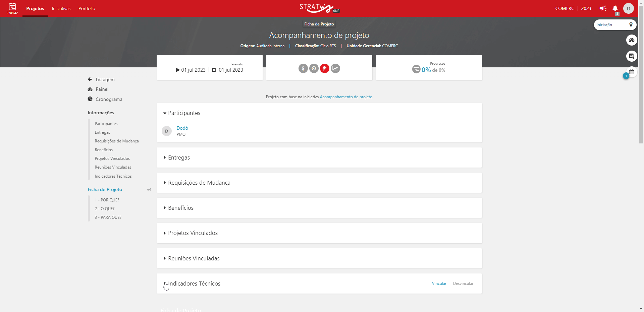This screenshot has height=312, width=644.
Task: Jump to Indicadores Técnicos in sidebar
Action: point(113,176)
